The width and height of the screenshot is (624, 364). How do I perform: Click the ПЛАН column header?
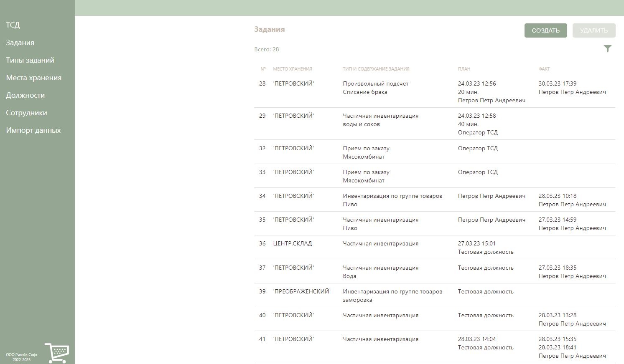[x=464, y=69]
